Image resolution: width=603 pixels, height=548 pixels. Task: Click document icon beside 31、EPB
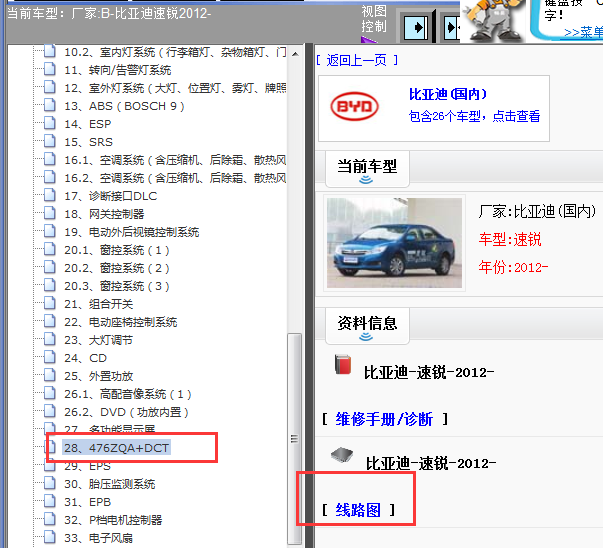[50, 501]
